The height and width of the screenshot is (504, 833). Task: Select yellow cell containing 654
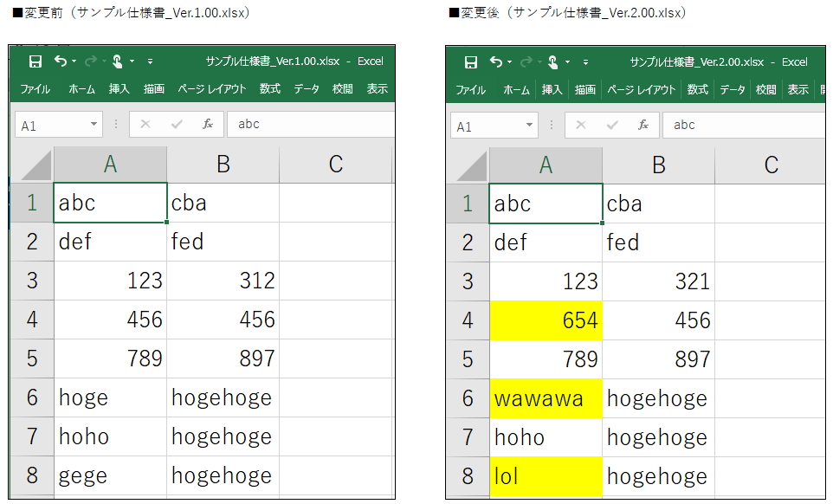(x=546, y=320)
